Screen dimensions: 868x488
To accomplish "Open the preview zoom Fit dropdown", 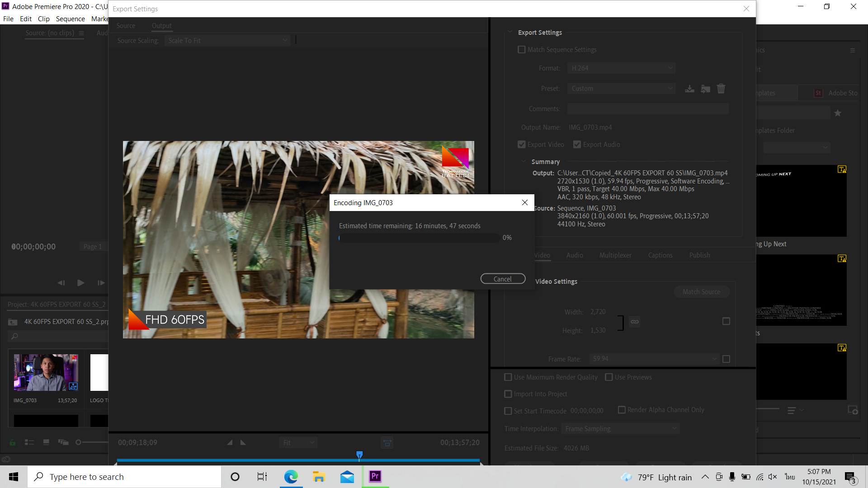I will coord(298,443).
